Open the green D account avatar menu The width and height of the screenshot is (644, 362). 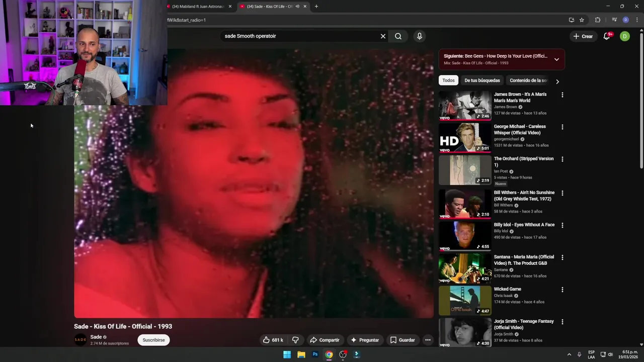pos(624,36)
